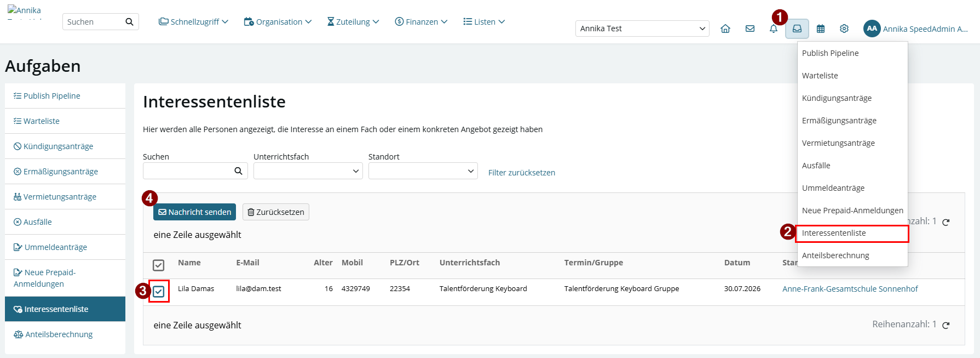This screenshot has width=980, height=358.
Task: Expand the Organisation menu
Action: [278, 22]
